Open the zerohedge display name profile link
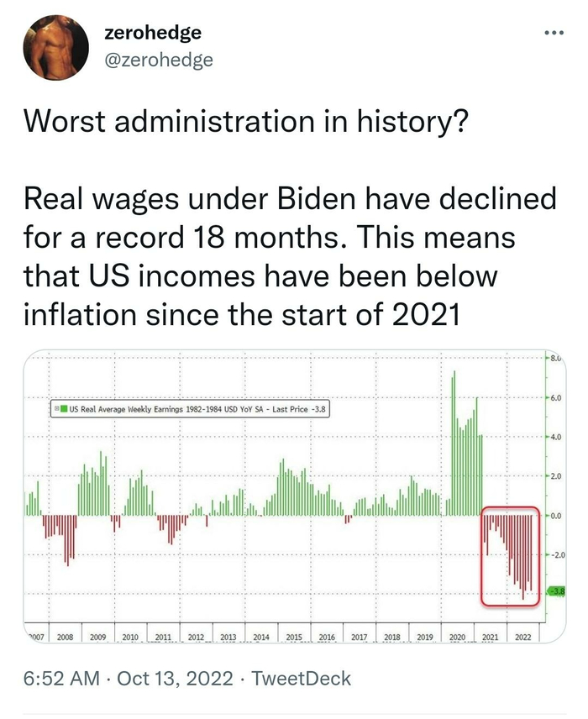 tap(154, 34)
